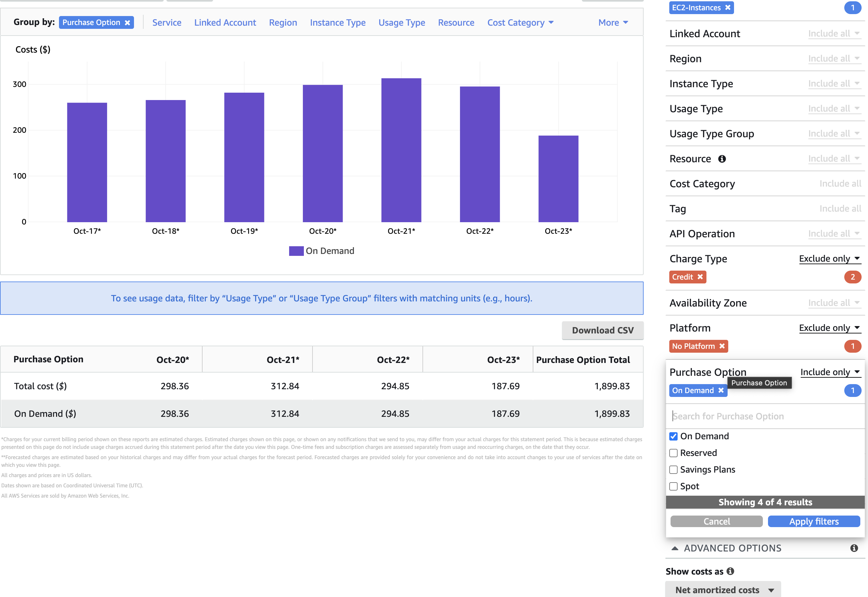Viewport: 868px width, 597px height.
Task: Remove the On Demand filter tag
Action: coord(721,390)
